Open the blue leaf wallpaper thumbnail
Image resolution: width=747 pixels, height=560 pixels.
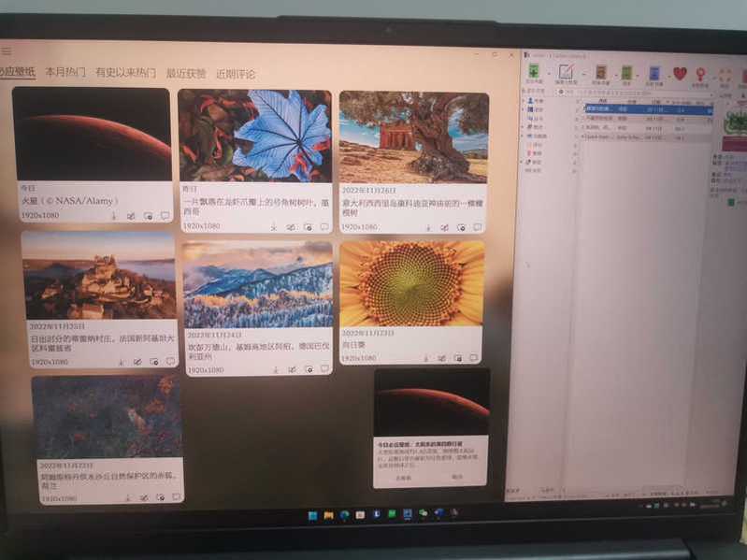255,136
